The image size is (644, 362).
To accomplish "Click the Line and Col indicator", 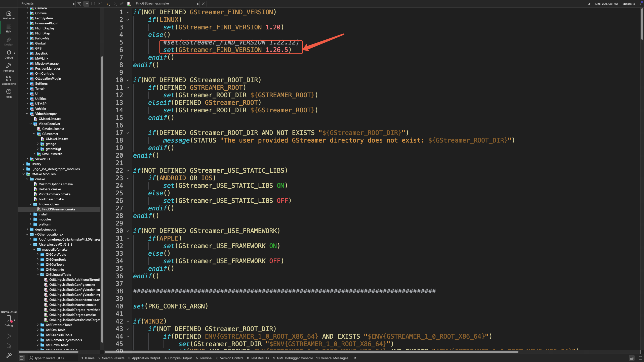I will click(607, 4).
